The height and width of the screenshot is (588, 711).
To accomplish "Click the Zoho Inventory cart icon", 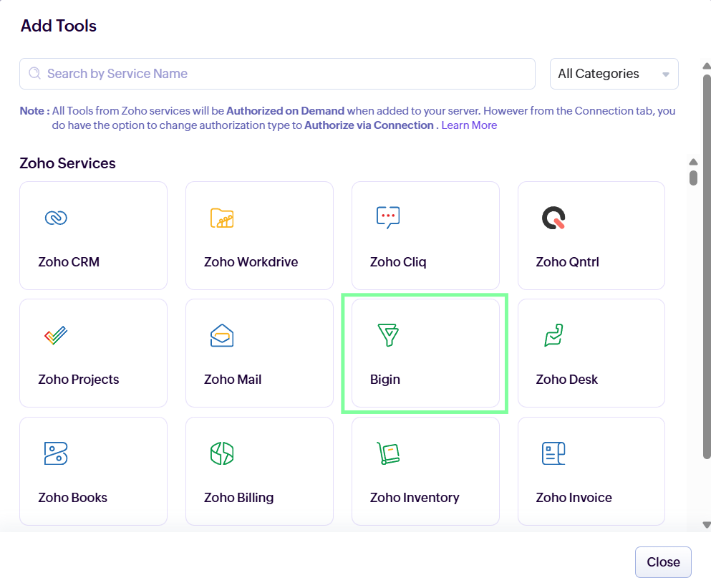I will tap(388, 453).
